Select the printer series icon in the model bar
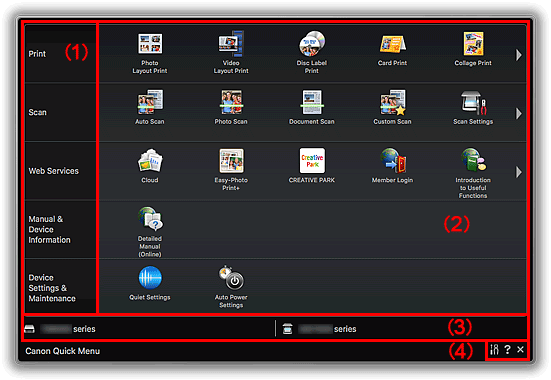Viewport: 551px width, 380px height. (x=30, y=329)
